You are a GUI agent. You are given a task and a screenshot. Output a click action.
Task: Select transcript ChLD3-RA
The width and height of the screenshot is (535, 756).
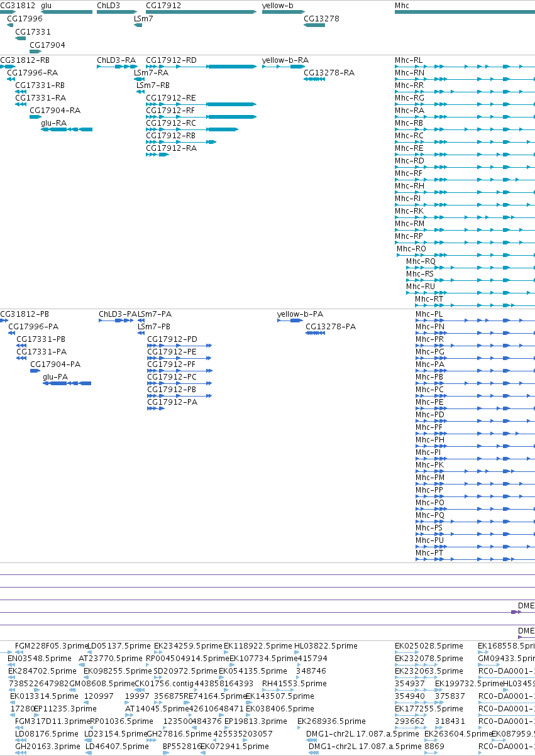[116, 60]
